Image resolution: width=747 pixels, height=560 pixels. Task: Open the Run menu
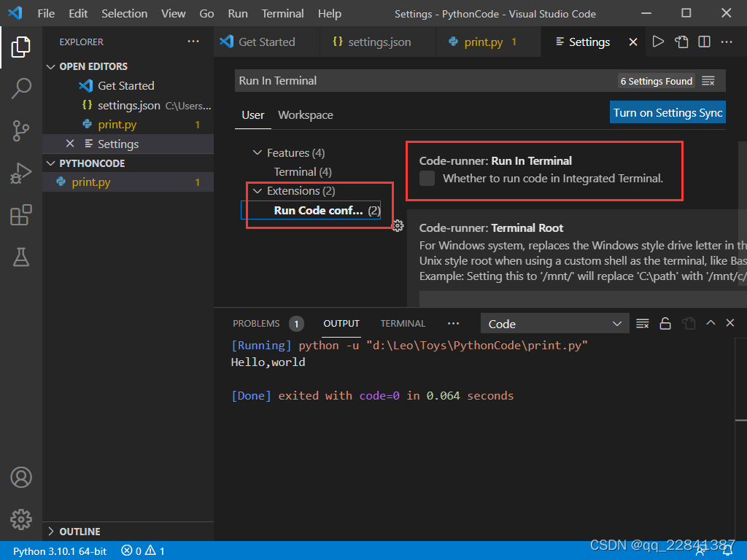238,13
